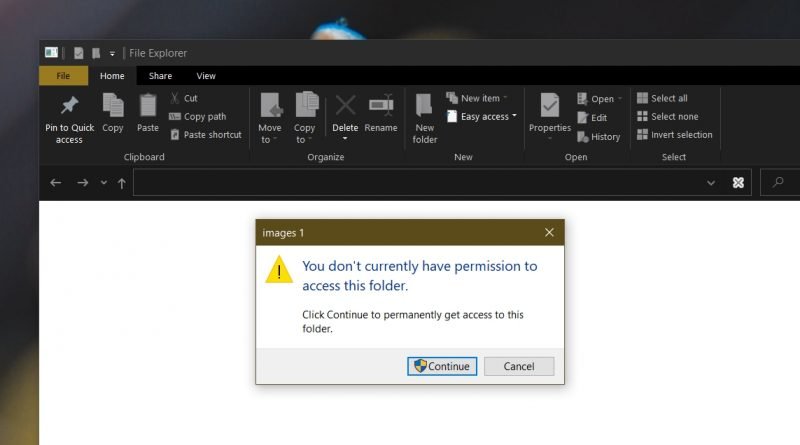This screenshot has width=800, height=445.
Task: Click Select none
Action: pyautogui.click(x=668, y=116)
